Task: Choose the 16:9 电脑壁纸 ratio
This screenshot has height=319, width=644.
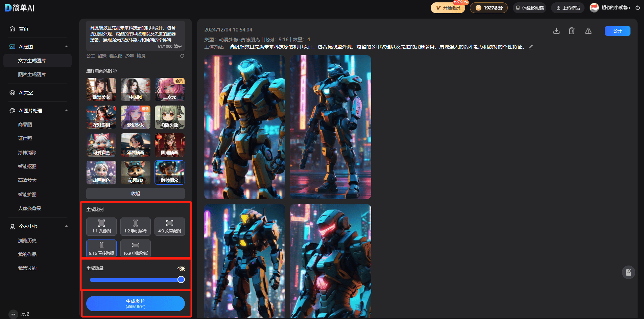Action: tap(136, 248)
